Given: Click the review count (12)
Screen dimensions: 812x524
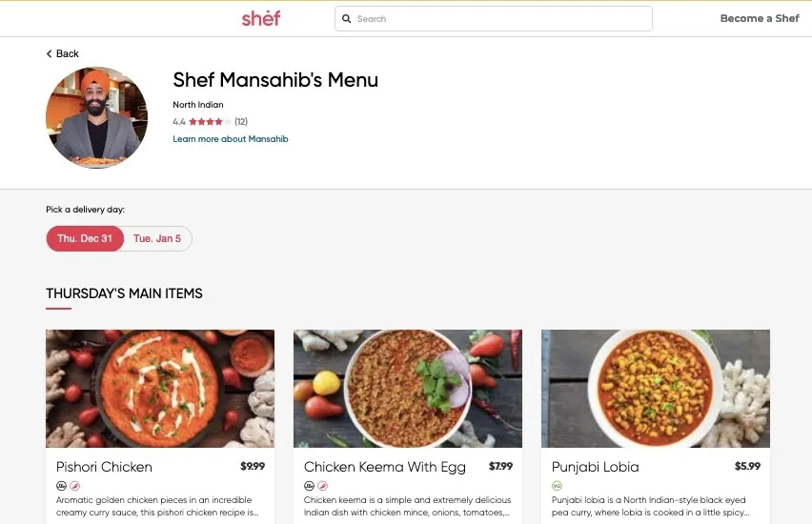Looking at the screenshot, I should coord(241,122).
